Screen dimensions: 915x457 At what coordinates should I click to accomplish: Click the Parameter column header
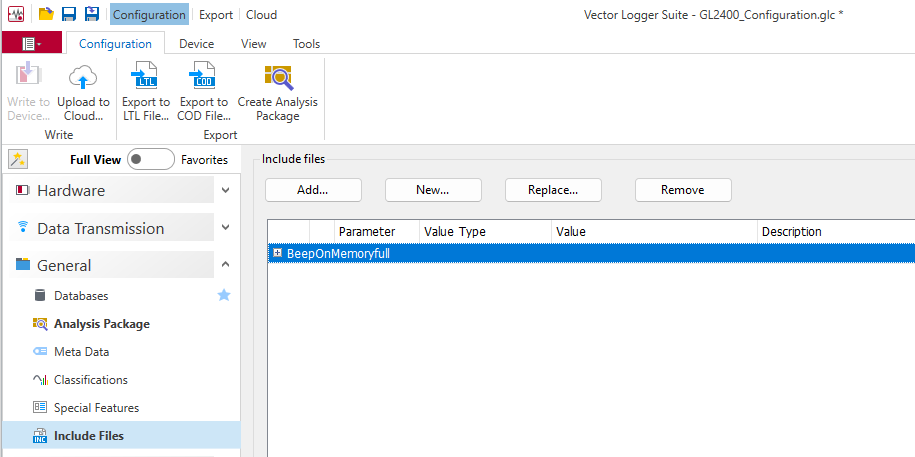pos(376,232)
